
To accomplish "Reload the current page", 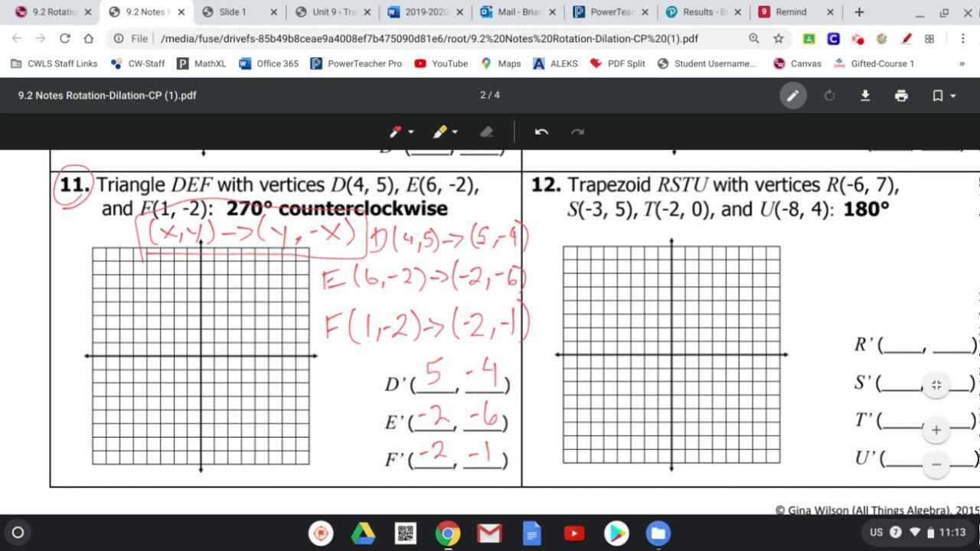I will coord(64,38).
